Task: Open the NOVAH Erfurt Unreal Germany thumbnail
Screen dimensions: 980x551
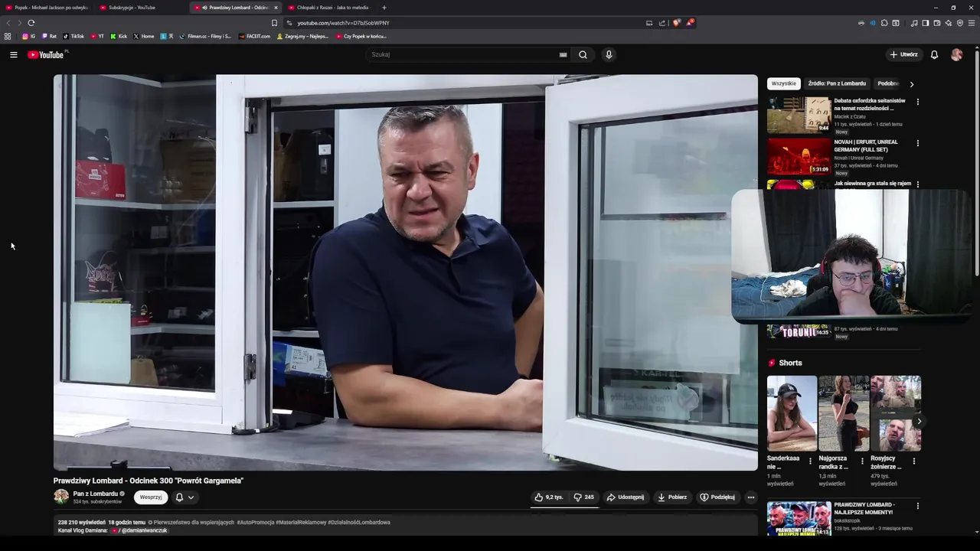Action: [x=799, y=156]
